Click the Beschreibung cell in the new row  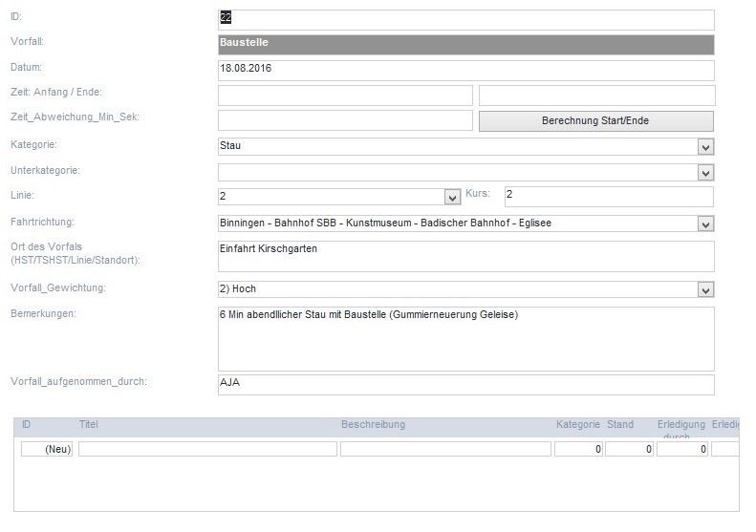point(445,449)
